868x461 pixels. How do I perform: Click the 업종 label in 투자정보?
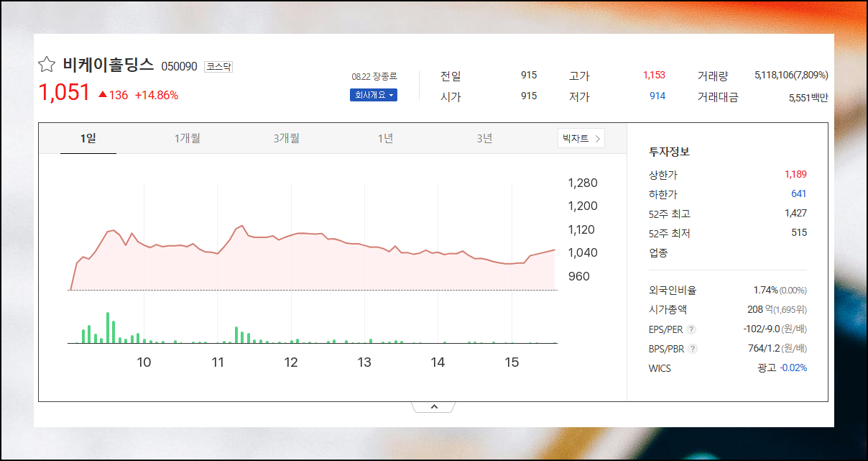click(658, 253)
